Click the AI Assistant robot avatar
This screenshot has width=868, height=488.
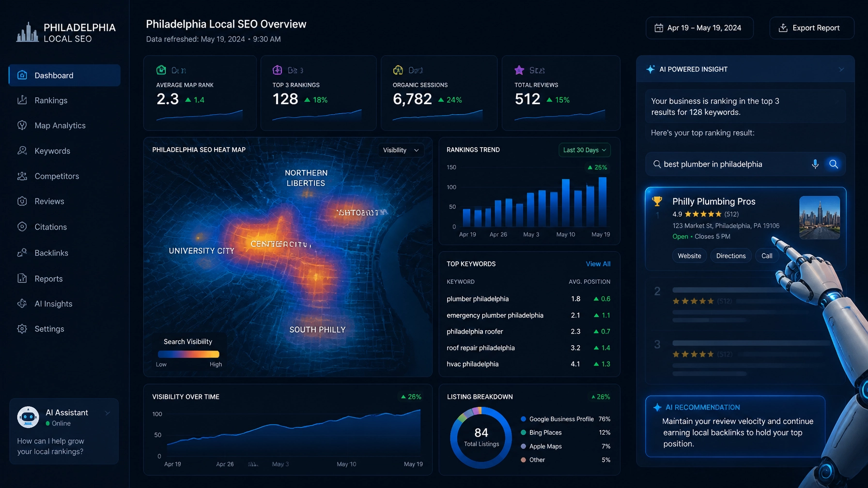pyautogui.click(x=28, y=417)
